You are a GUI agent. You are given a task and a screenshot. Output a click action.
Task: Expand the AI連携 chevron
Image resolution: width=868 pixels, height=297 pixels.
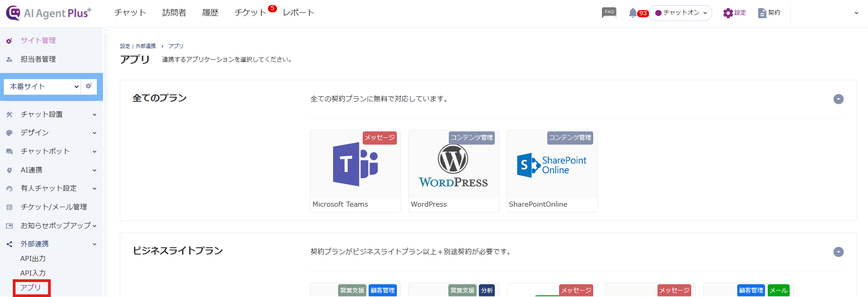(x=94, y=170)
